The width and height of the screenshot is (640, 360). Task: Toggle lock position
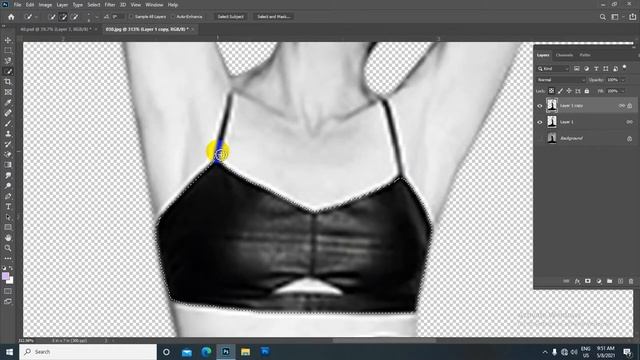coord(569,91)
